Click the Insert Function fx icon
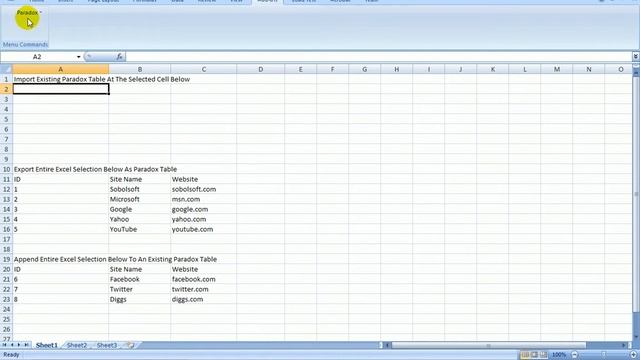This screenshot has width=640, height=360. 119,57
